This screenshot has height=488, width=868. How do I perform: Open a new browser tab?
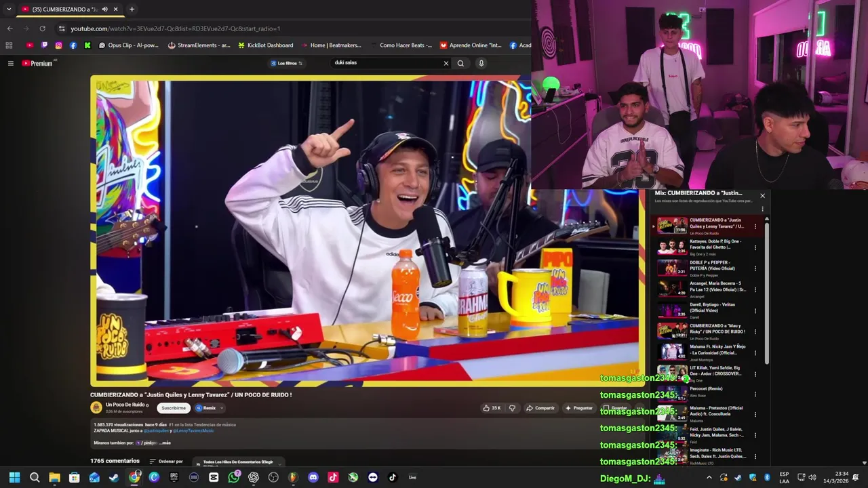(x=132, y=9)
